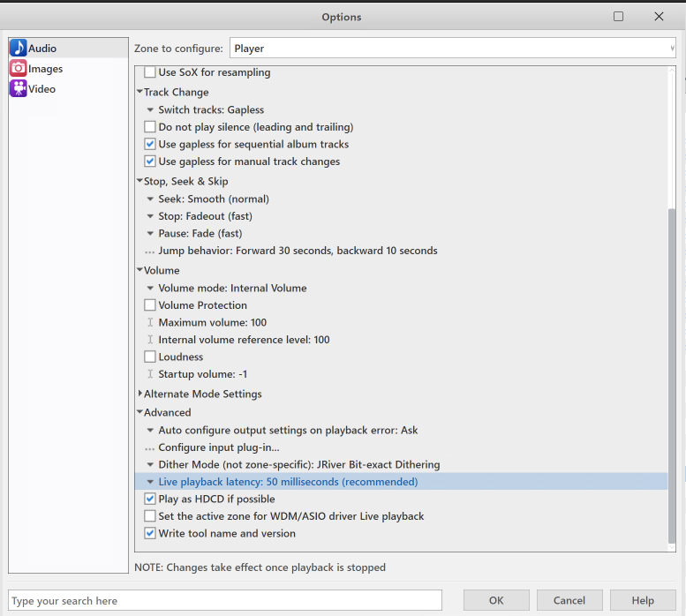Screen dimensions: 686x616
Task: Click Configure input plug-in... option
Action: point(219,447)
